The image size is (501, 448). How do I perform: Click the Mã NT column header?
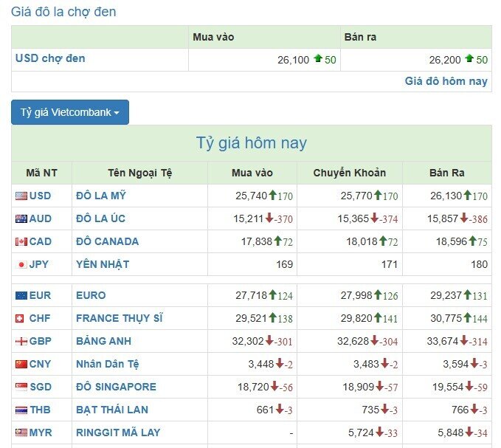[x=41, y=173]
